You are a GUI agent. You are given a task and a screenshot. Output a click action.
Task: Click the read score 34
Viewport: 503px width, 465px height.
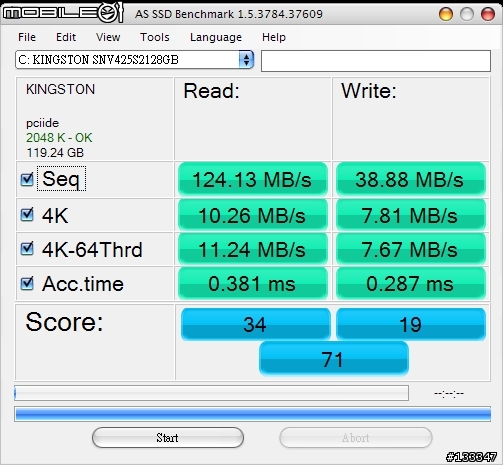tap(255, 324)
